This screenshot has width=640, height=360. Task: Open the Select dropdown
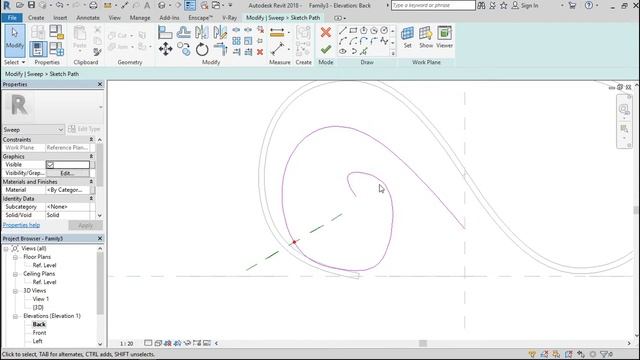pos(15,62)
